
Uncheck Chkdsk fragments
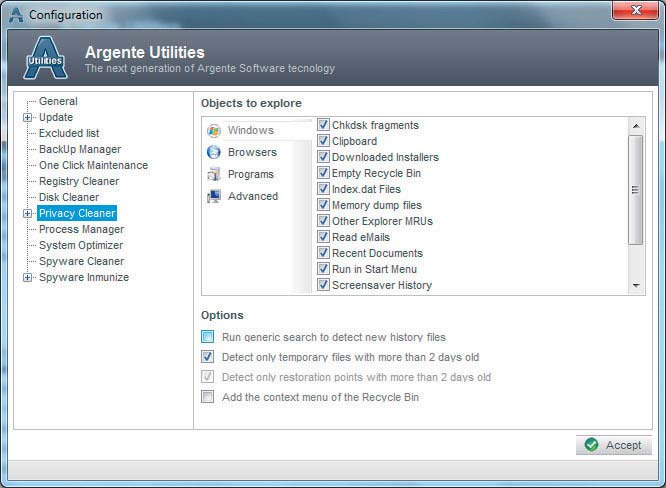coord(323,124)
